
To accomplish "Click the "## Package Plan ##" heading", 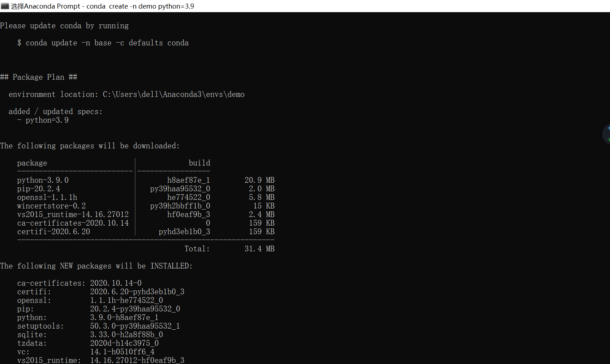I will click(x=39, y=77).
